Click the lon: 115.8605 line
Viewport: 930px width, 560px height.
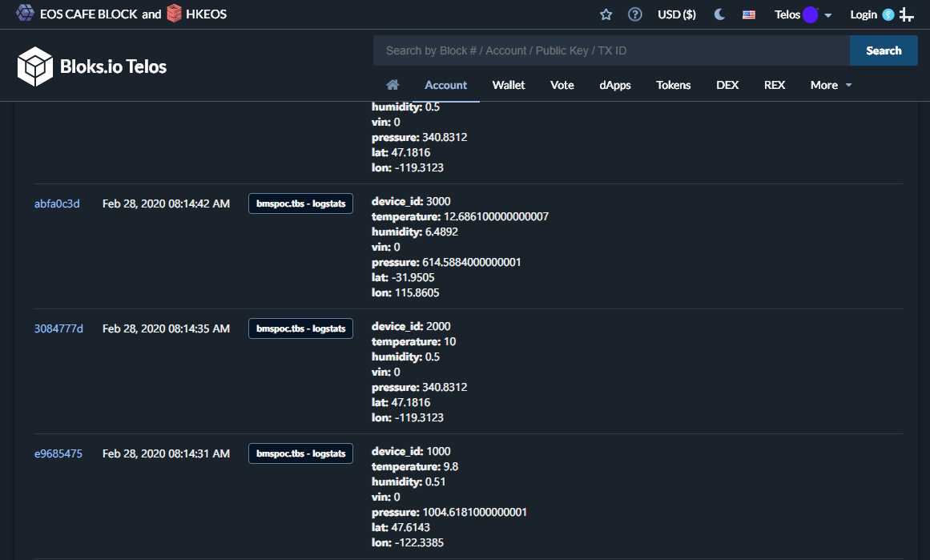pos(405,293)
